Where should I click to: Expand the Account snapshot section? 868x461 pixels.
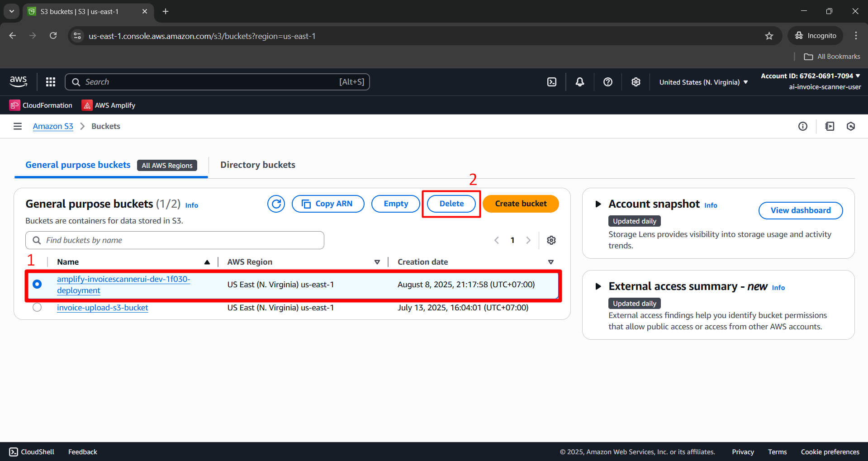tap(598, 204)
